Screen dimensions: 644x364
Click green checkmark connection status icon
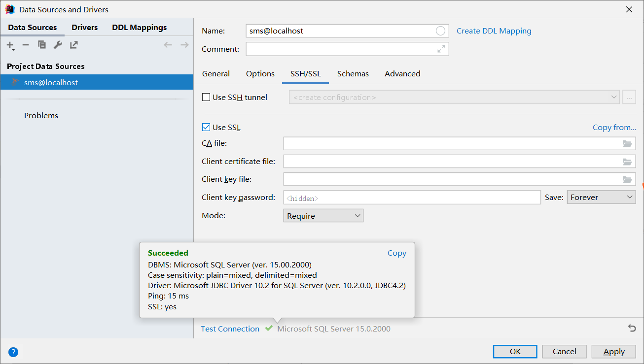(x=269, y=328)
